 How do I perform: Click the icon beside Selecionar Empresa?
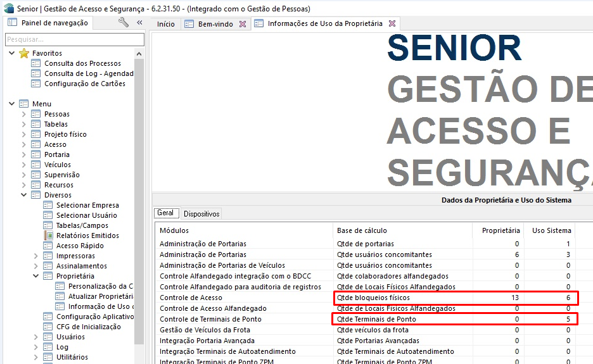tap(48, 205)
